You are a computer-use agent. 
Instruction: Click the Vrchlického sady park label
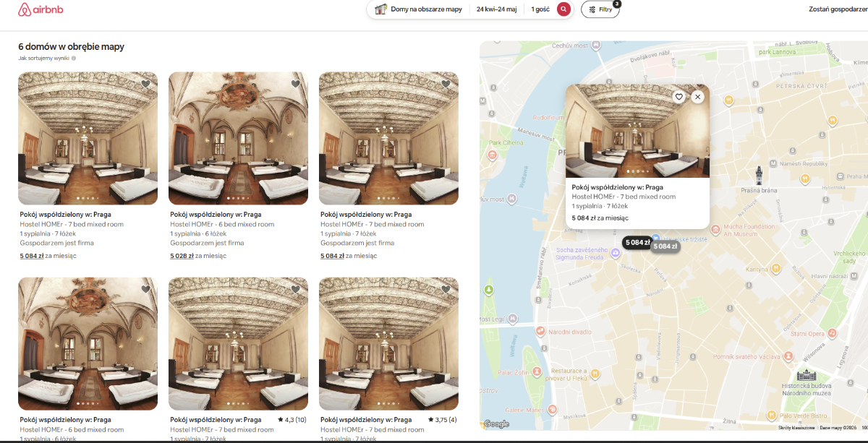pyautogui.click(x=849, y=257)
